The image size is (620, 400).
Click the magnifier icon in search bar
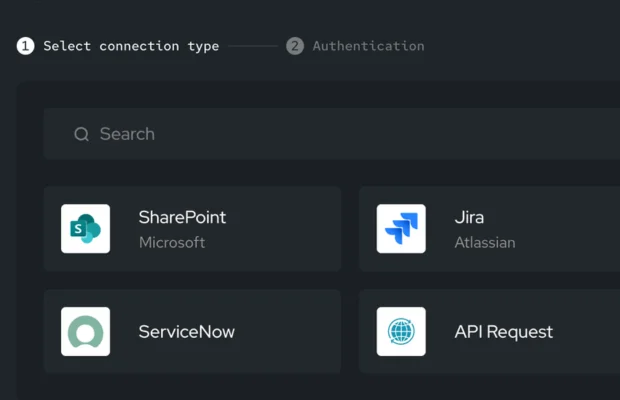point(81,134)
